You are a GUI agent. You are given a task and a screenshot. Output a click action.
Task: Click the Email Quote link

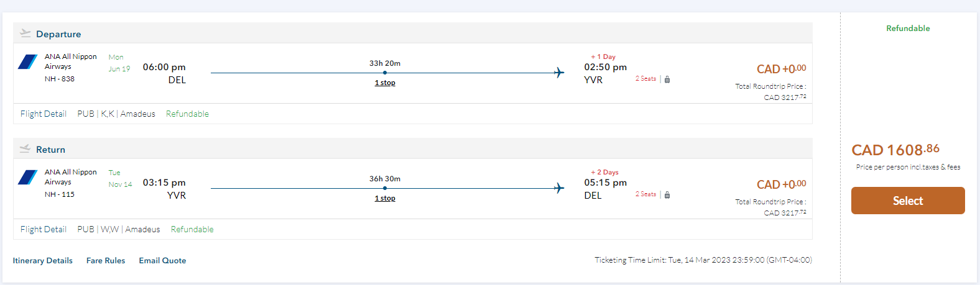click(162, 261)
